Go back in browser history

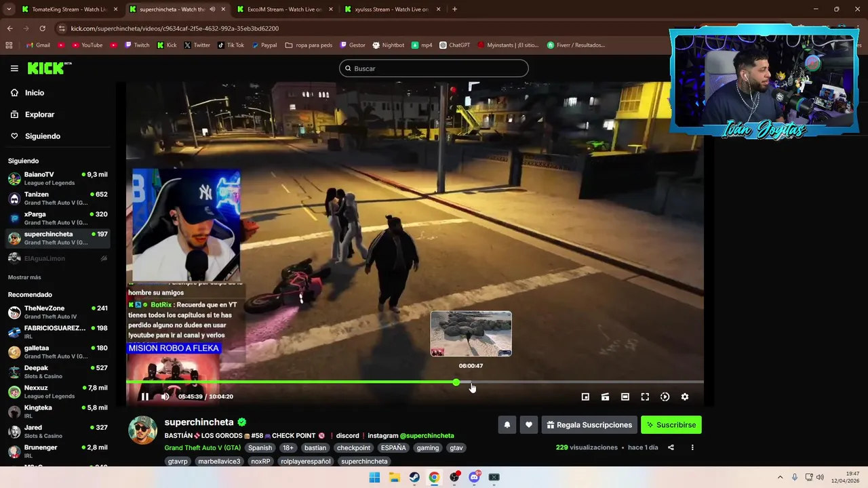[x=9, y=28]
